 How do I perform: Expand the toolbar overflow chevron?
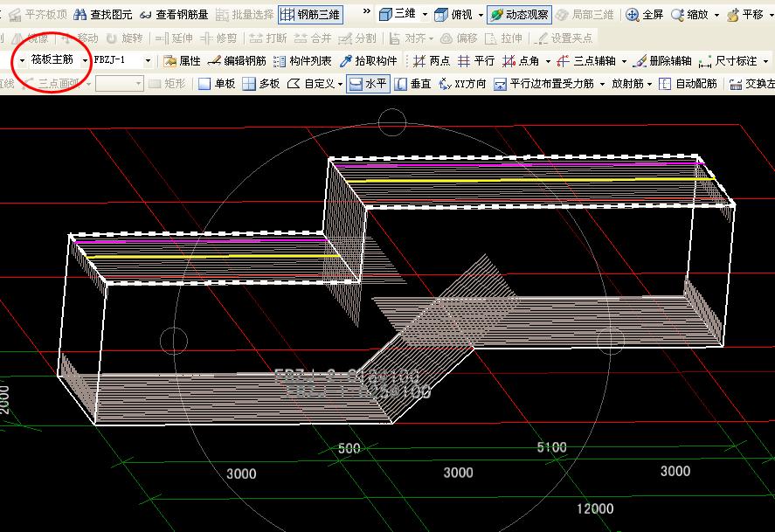coord(367,11)
